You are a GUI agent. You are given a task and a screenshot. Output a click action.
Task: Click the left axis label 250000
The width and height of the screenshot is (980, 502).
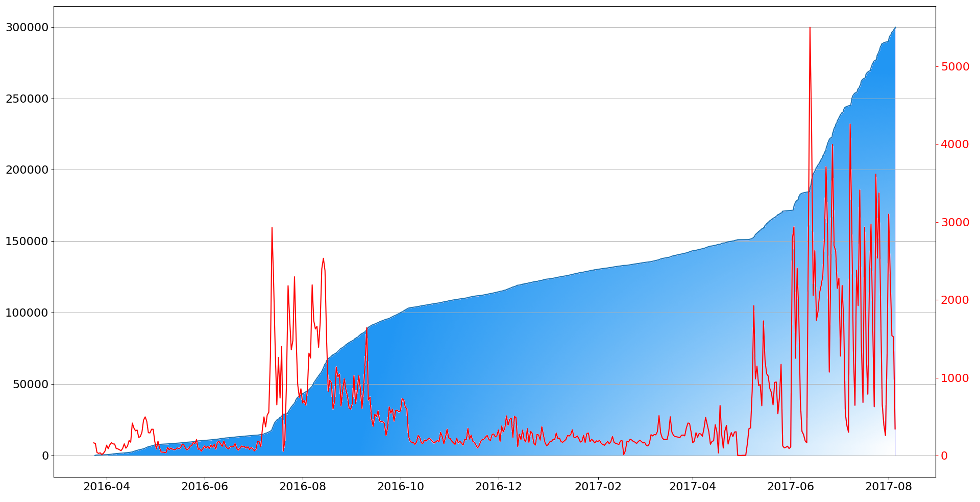27,99
